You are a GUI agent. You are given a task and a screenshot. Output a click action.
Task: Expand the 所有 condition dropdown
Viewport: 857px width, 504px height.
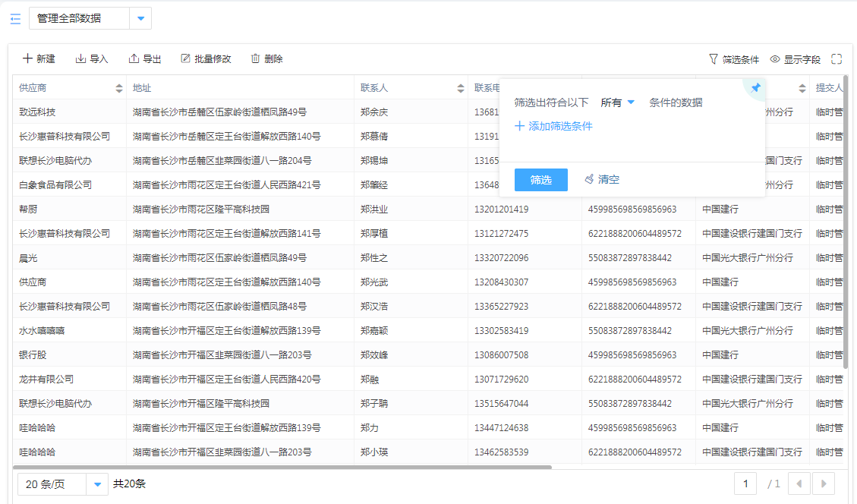point(617,102)
